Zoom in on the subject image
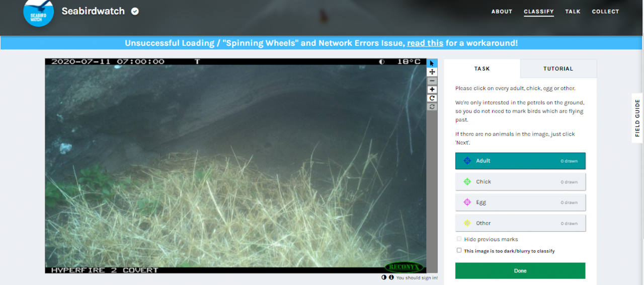The height and width of the screenshot is (285, 644). pos(432,90)
